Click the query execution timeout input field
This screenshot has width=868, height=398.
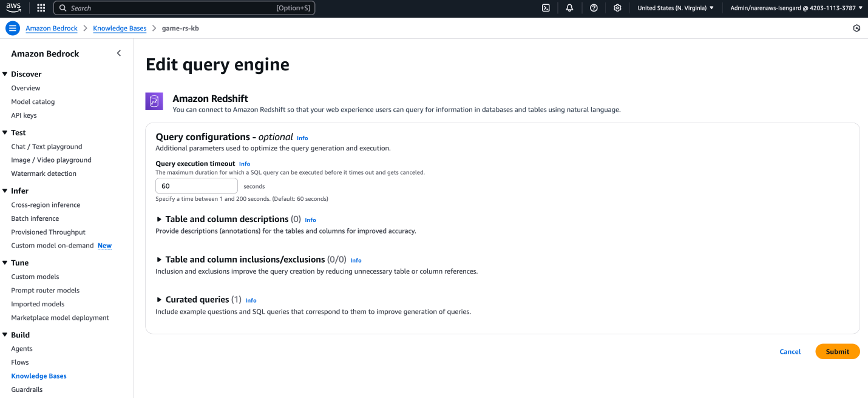pos(196,186)
